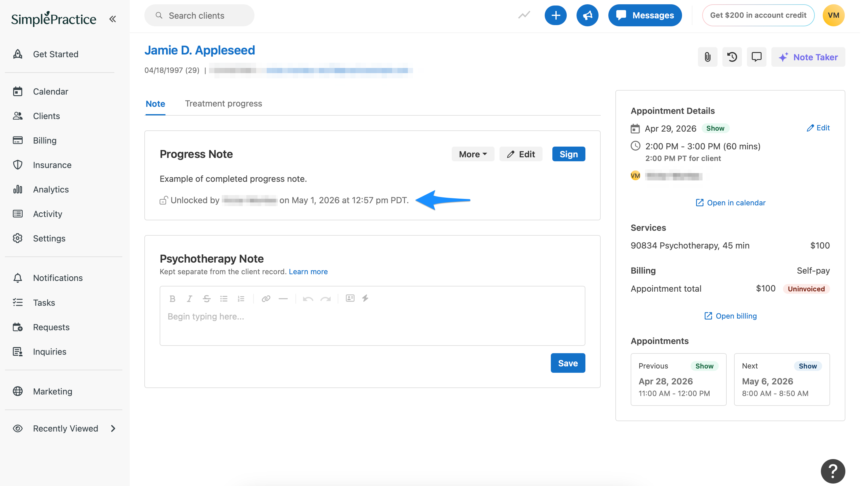Open Notifications from the sidebar
The image size is (868, 486).
point(57,278)
